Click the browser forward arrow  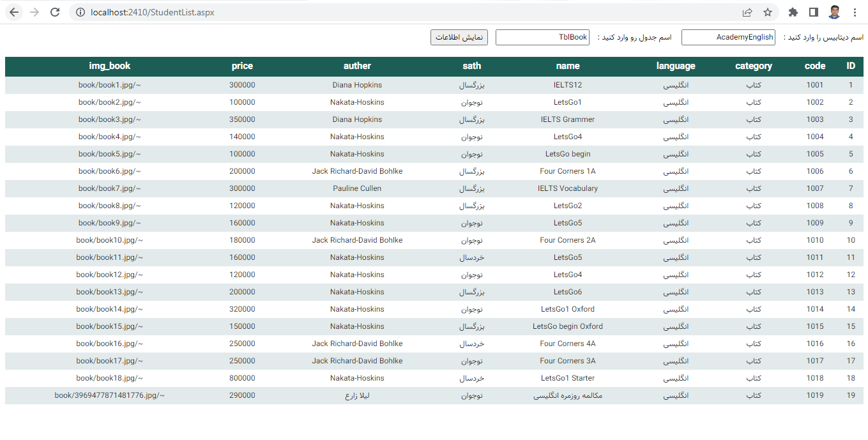[x=34, y=12]
